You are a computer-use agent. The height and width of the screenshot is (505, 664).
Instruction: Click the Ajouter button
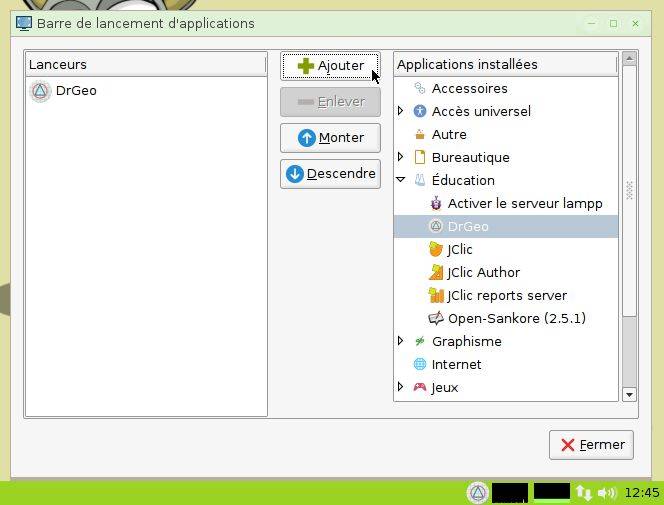click(330, 66)
